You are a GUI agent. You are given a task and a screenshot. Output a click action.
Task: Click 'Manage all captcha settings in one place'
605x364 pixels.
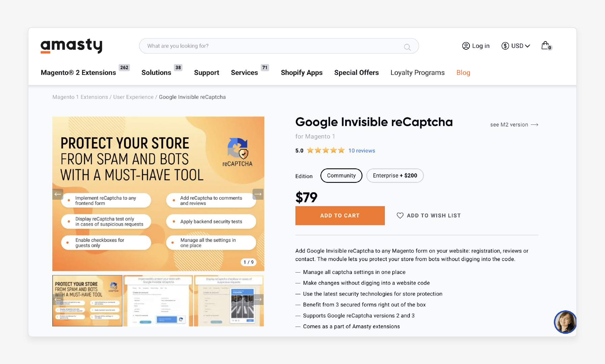354,272
